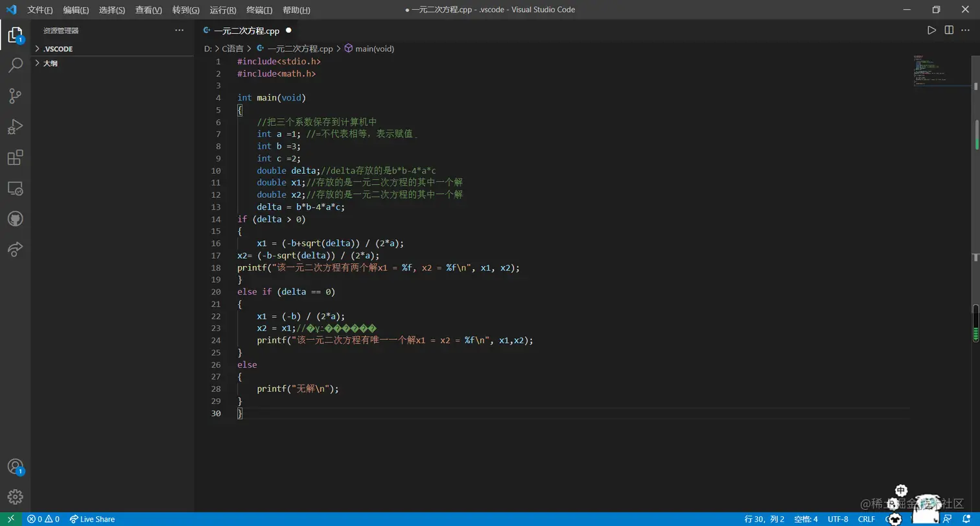Click the VS Code logo in title bar
This screenshot has width=980, height=526.
pyautogui.click(x=11, y=10)
